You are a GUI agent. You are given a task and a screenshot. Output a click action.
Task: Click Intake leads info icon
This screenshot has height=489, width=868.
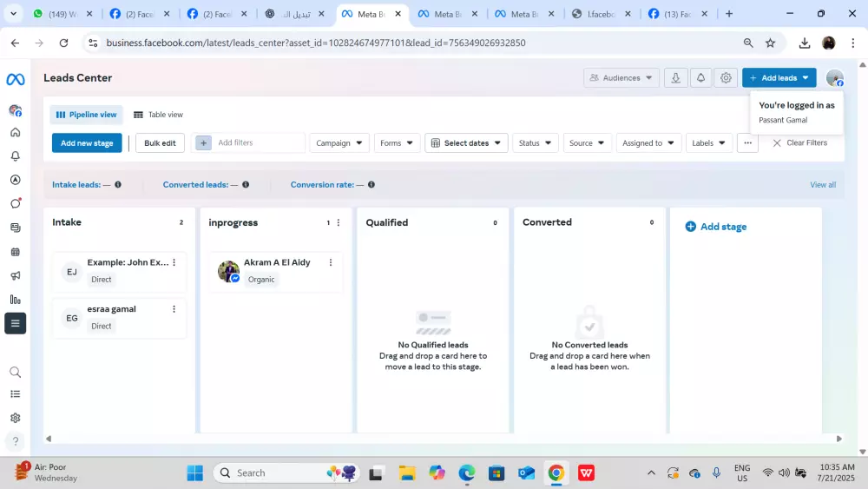click(118, 184)
